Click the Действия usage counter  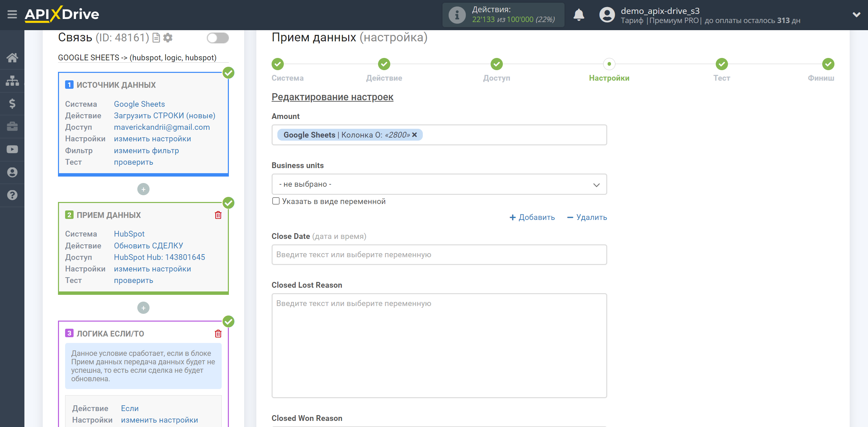pyautogui.click(x=504, y=15)
